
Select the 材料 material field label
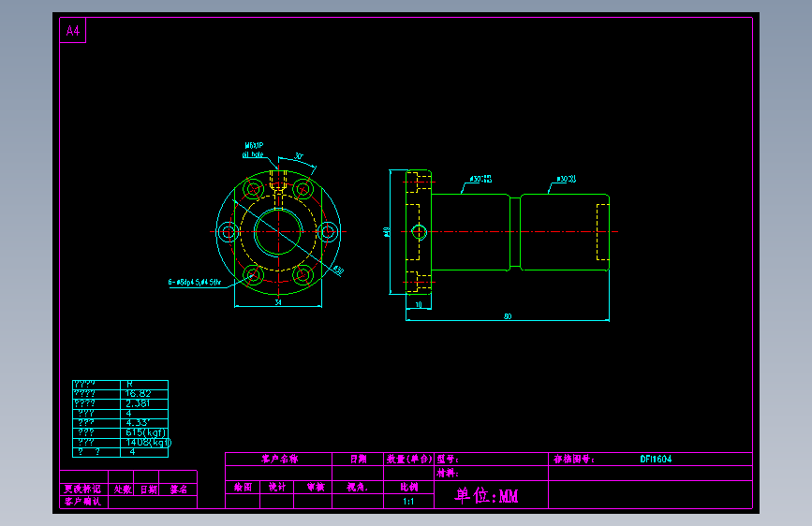[448, 473]
